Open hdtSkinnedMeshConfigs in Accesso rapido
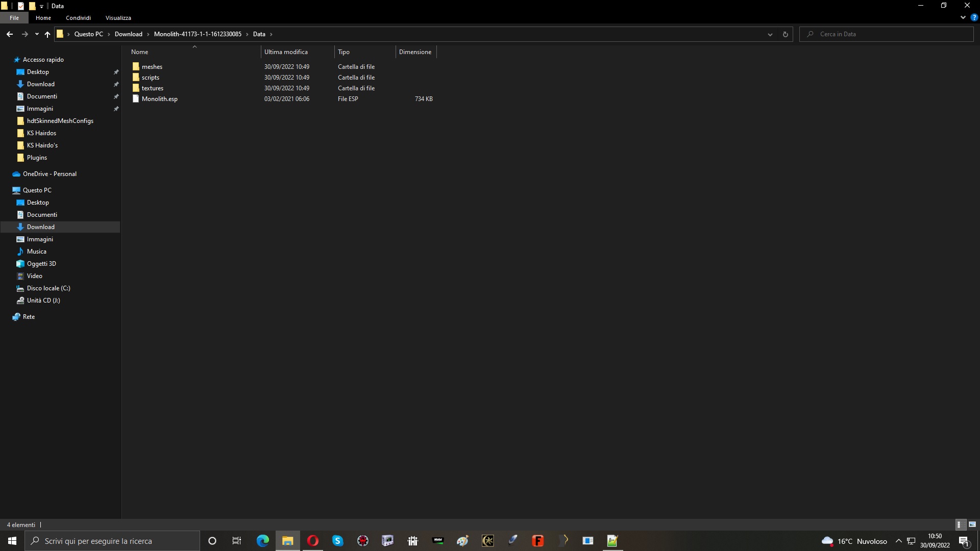 tap(60, 121)
